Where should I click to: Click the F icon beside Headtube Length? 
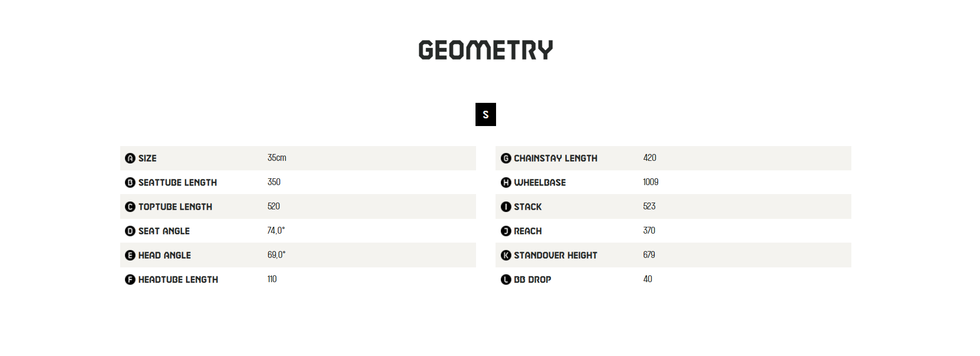pos(130,280)
